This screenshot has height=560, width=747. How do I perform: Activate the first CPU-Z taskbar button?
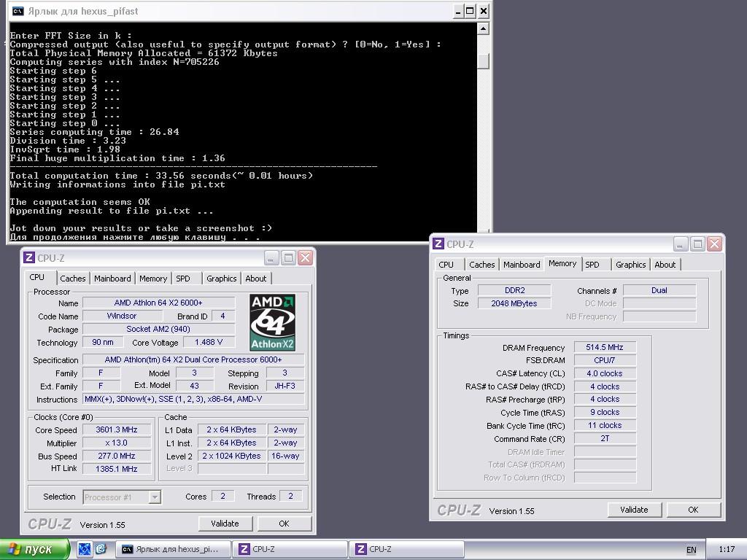289,549
